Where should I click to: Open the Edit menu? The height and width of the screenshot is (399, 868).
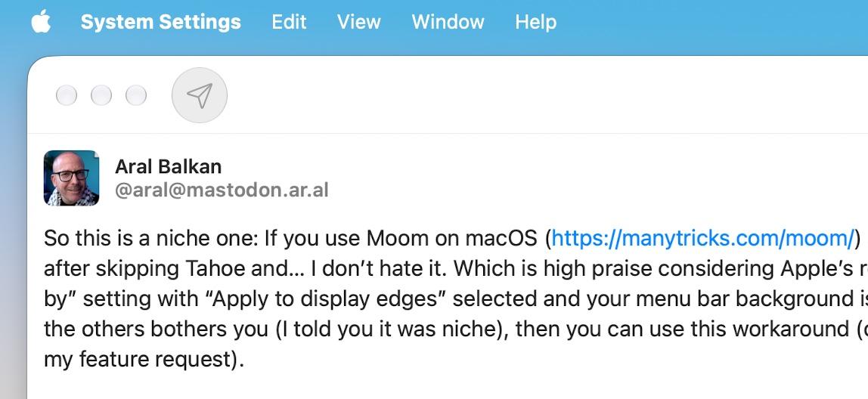click(289, 22)
